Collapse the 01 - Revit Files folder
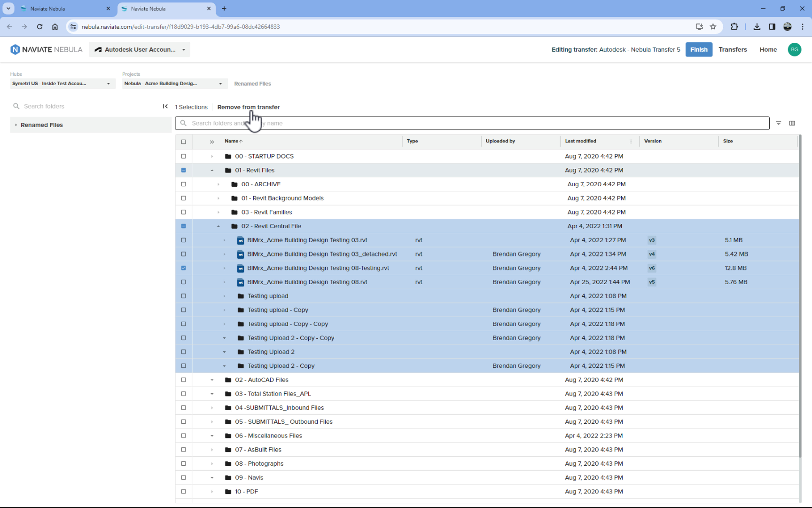 [x=212, y=170]
